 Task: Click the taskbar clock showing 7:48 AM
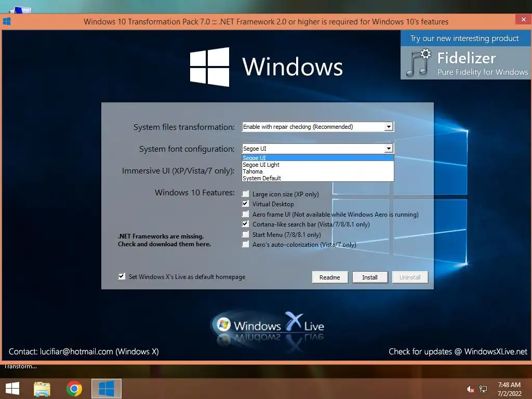[509, 389]
